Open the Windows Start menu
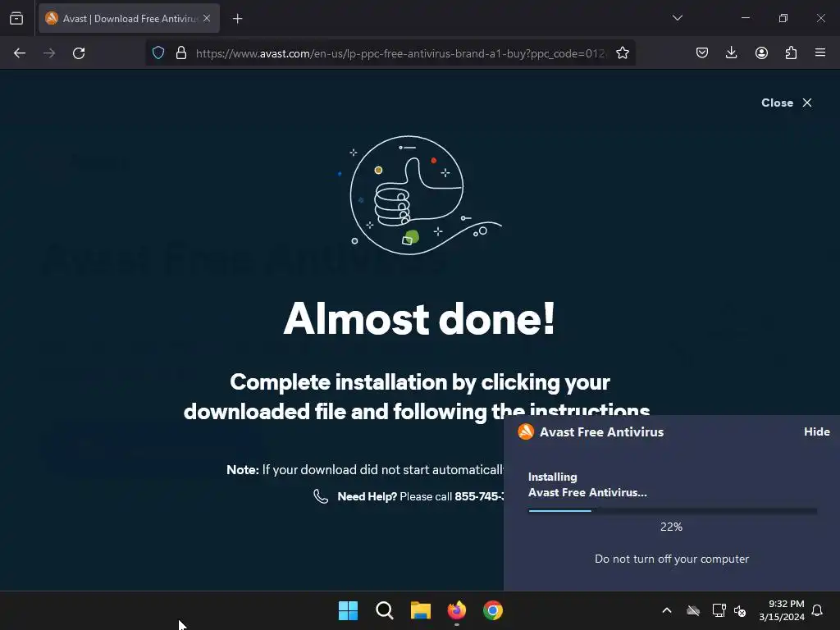 point(348,610)
